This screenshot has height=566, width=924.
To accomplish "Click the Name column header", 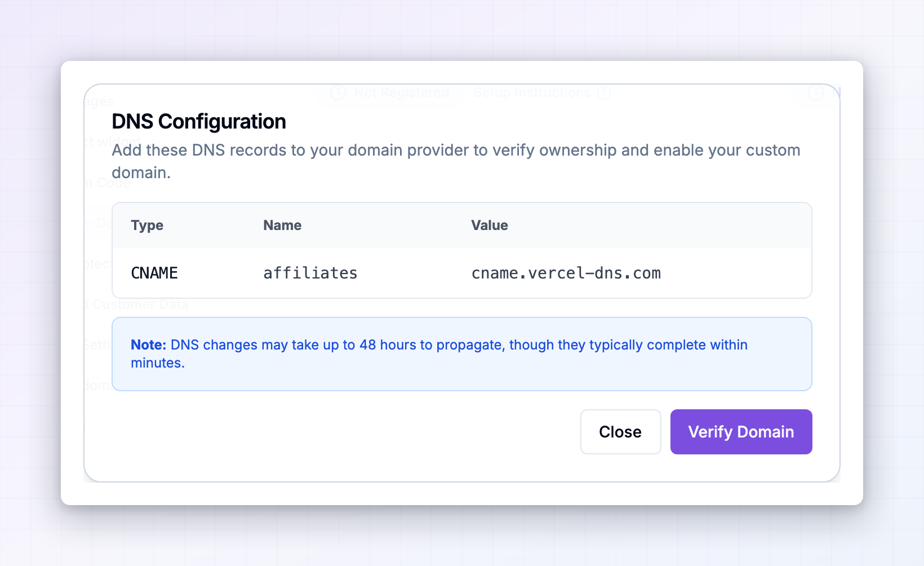I will 282,225.
